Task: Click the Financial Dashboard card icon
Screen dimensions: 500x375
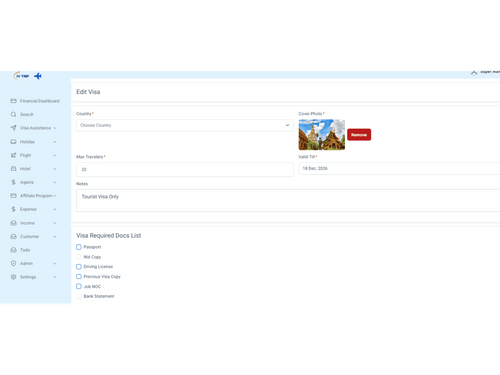Action: click(x=13, y=101)
